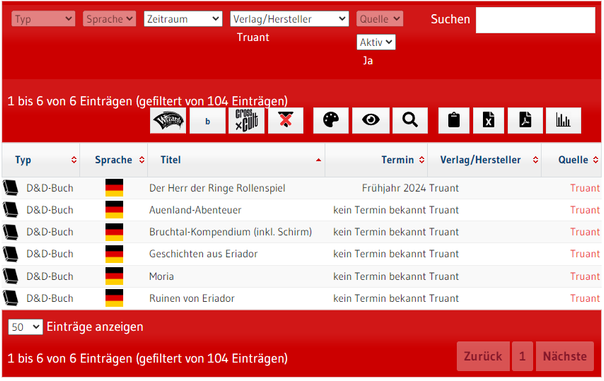This screenshot has width=604, height=381.
Task: Click the active 'Truant' filter label under Verlag/Hersteller
Action: pos(253,37)
